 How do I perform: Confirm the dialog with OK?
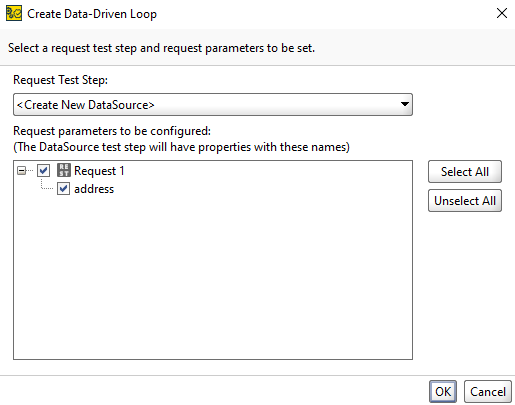pyautogui.click(x=443, y=391)
